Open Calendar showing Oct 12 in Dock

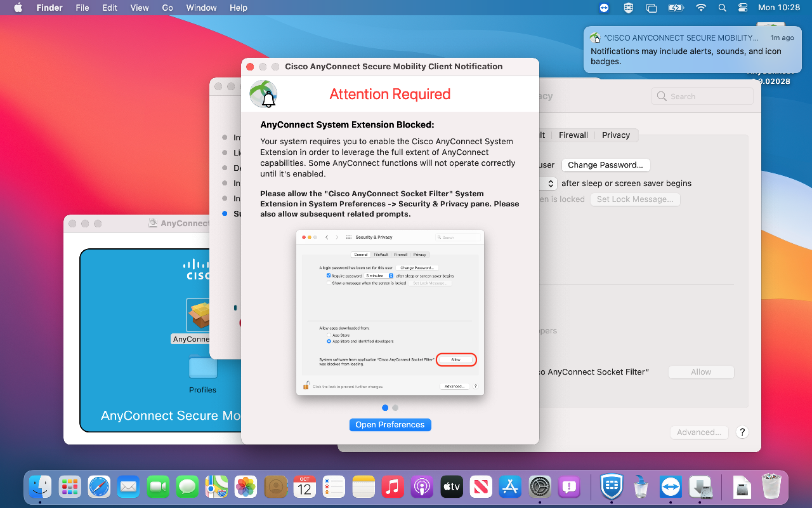[304, 487]
